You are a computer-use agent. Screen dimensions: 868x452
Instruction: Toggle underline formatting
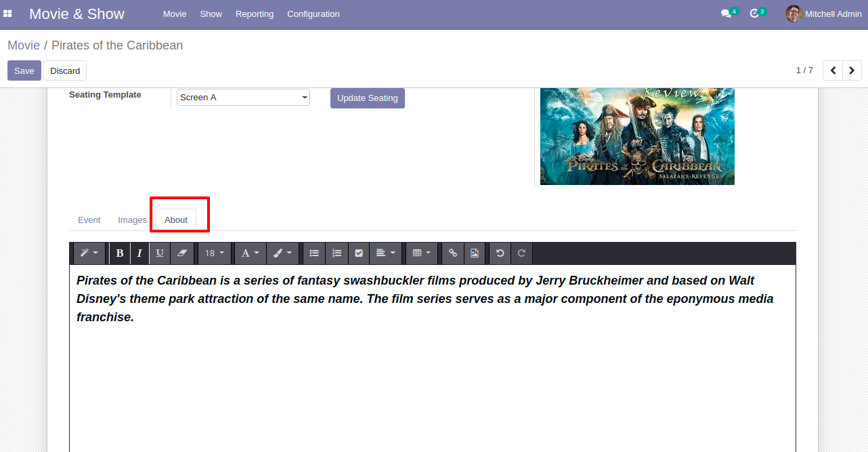click(160, 253)
